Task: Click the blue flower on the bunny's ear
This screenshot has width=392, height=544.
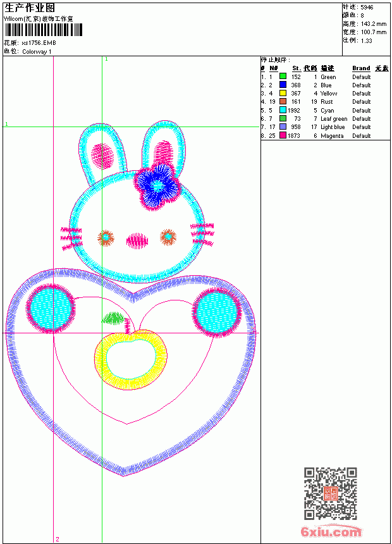Action: pos(158,187)
